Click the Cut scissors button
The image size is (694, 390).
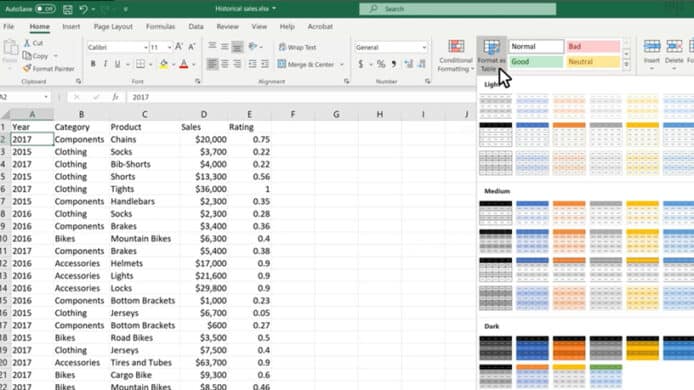point(33,43)
